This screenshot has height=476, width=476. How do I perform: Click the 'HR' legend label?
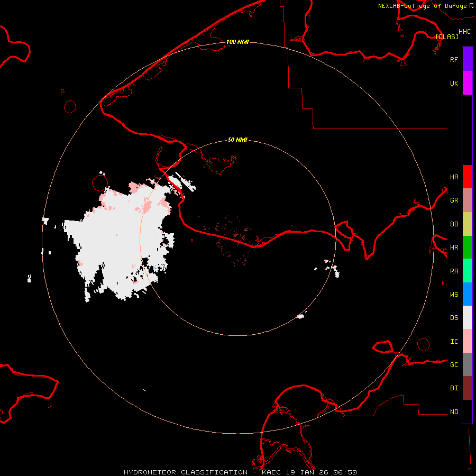coord(454,248)
